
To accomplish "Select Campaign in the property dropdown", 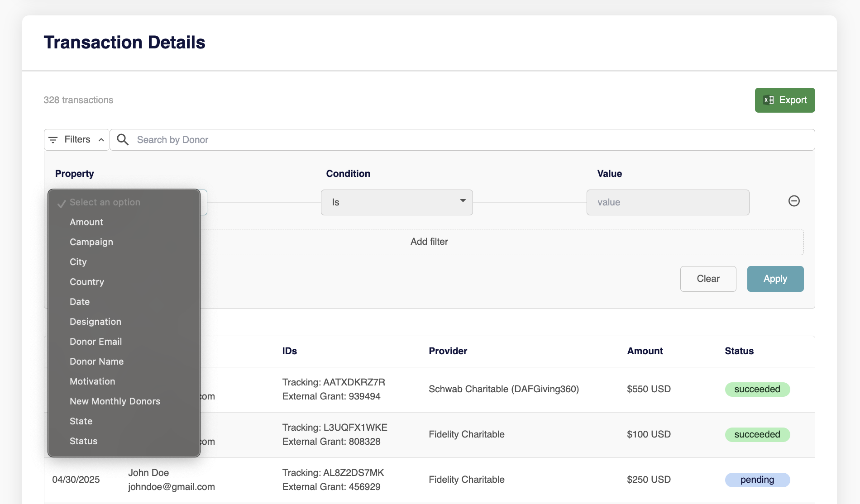I will (91, 242).
